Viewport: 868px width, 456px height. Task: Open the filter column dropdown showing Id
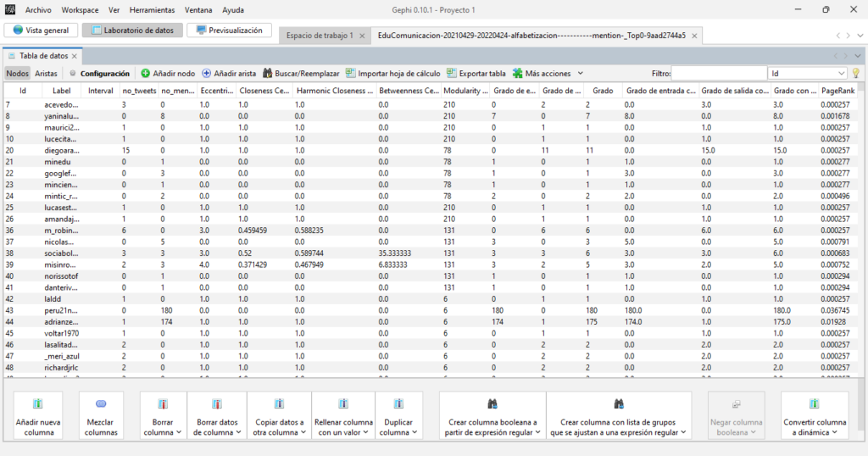[807, 73]
